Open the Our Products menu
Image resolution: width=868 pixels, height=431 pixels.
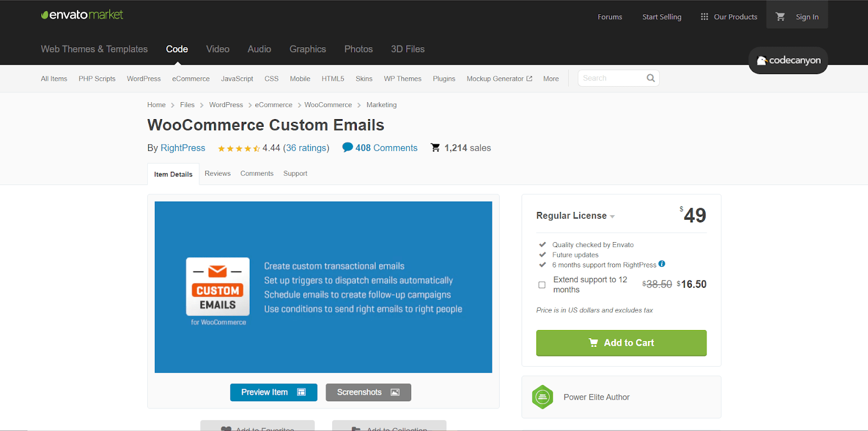click(x=729, y=16)
